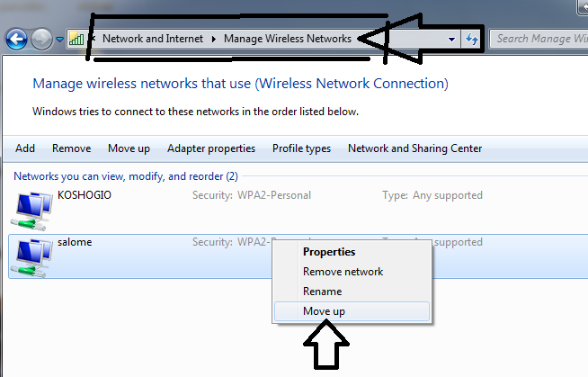Click the network signal icon in address bar

pyautogui.click(x=76, y=39)
